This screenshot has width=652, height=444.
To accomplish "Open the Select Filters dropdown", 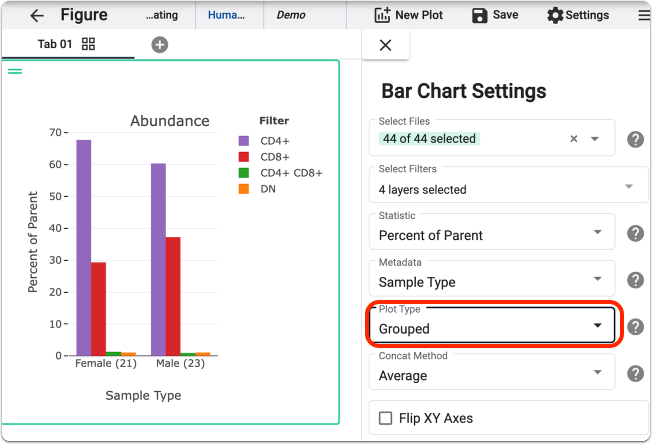I will point(508,185).
